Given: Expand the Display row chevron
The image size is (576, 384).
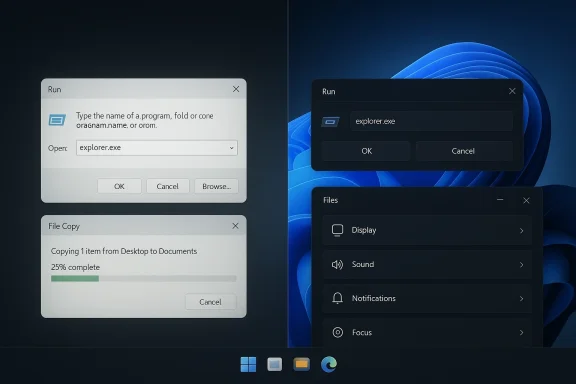Looking at the screenshot, I should 521,231.
